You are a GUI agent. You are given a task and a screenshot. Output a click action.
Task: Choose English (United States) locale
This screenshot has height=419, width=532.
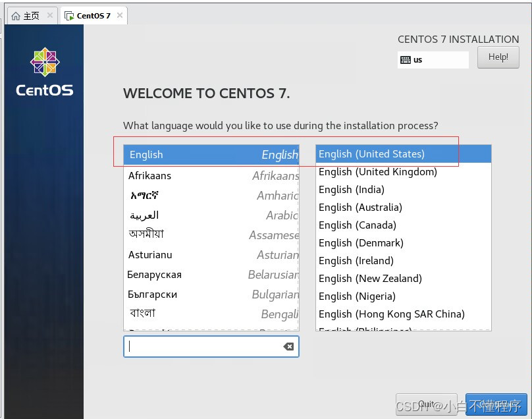(404, 154)
